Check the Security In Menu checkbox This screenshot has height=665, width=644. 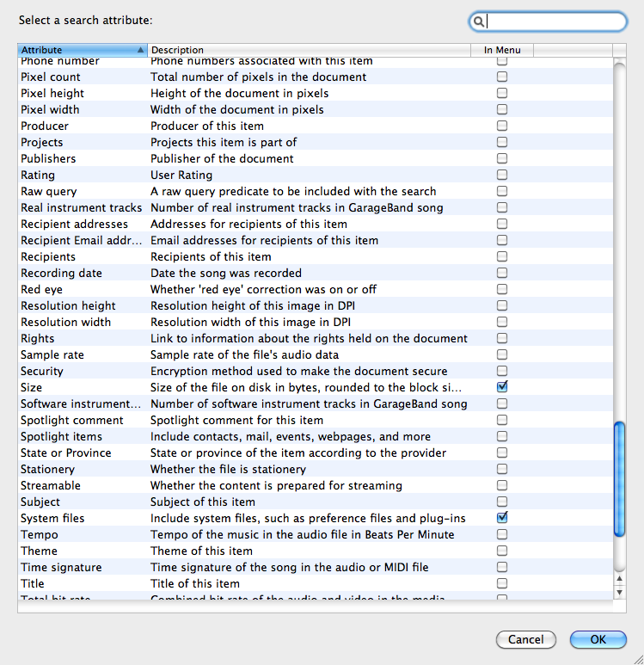[502, 371]
